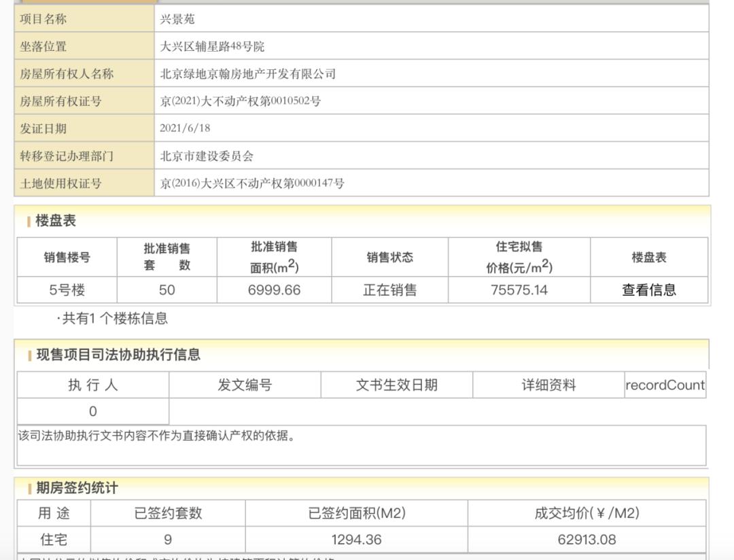734x560 pixels.
Task: Click project name value 兴景苑
Action: point(177,19)
